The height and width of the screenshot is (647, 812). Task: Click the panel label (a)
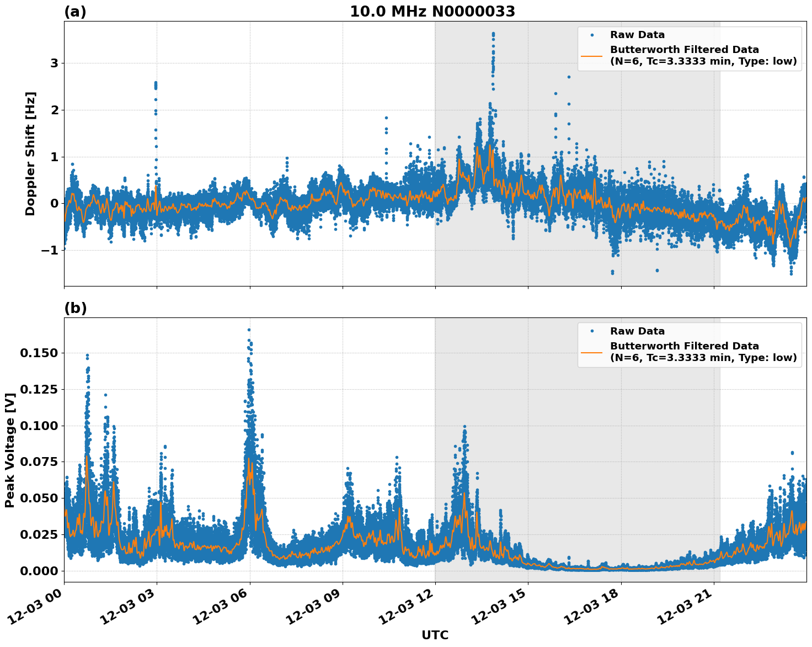[76, 10]
